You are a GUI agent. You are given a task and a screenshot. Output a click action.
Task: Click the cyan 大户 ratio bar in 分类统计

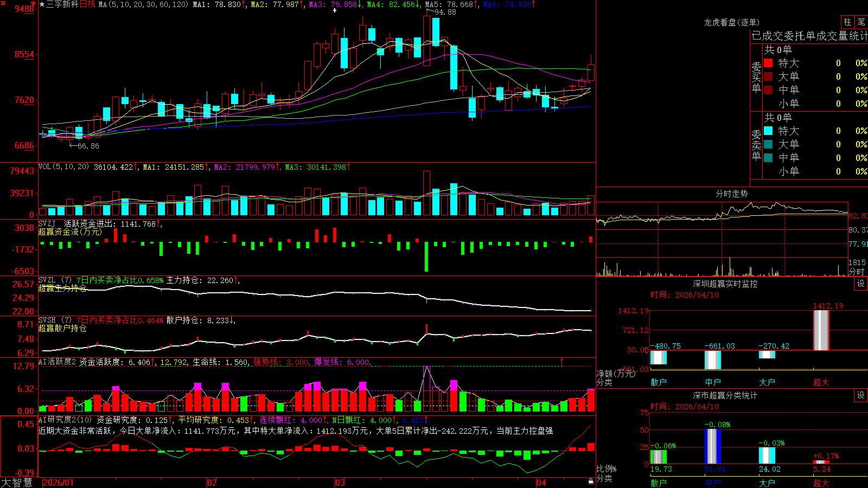(767, 455)
